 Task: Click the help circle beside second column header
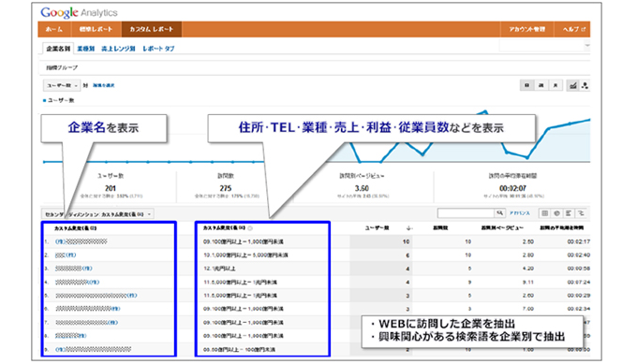250,228
